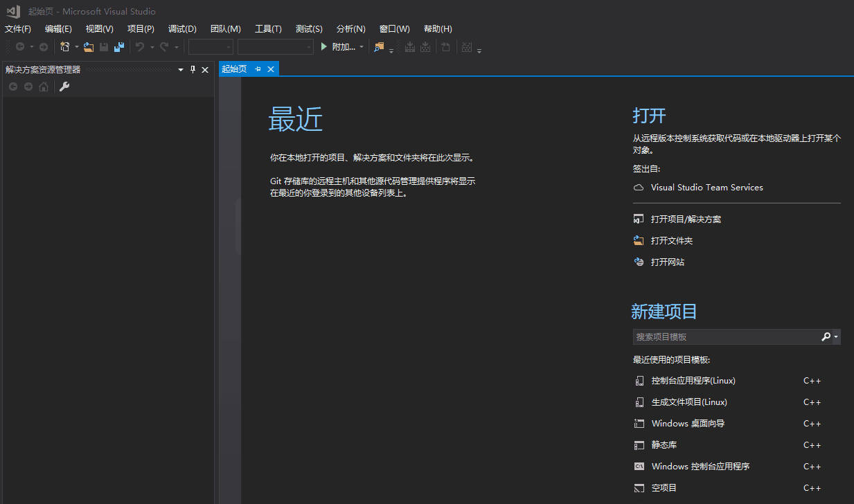Image resolution: width=854 pixels, height=504 pixels.
Task: Click the green start/attach play icon
Action: tap(323, 47)
